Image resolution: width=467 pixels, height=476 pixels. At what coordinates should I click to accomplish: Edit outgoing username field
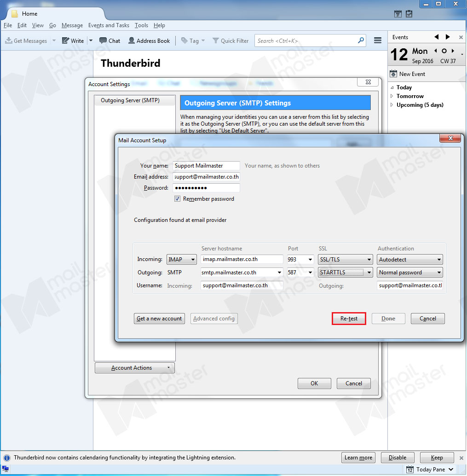410,285
